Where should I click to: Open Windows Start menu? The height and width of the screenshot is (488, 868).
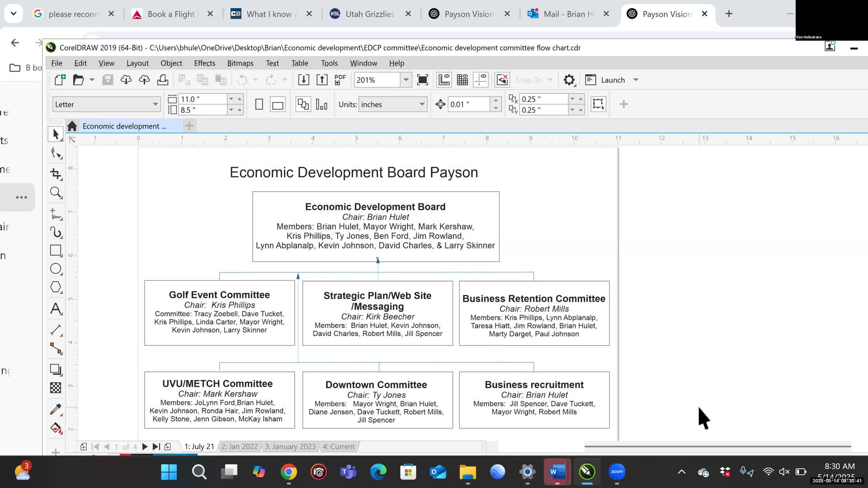tap(169, 472)
